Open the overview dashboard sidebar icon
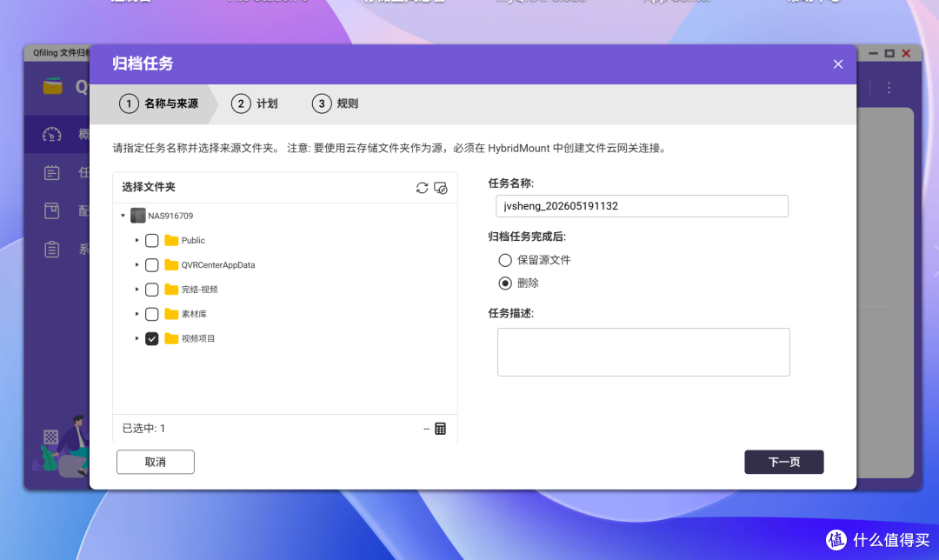This screenshot has height=560, width=939. pyautogui.click(x=51, y=135)
